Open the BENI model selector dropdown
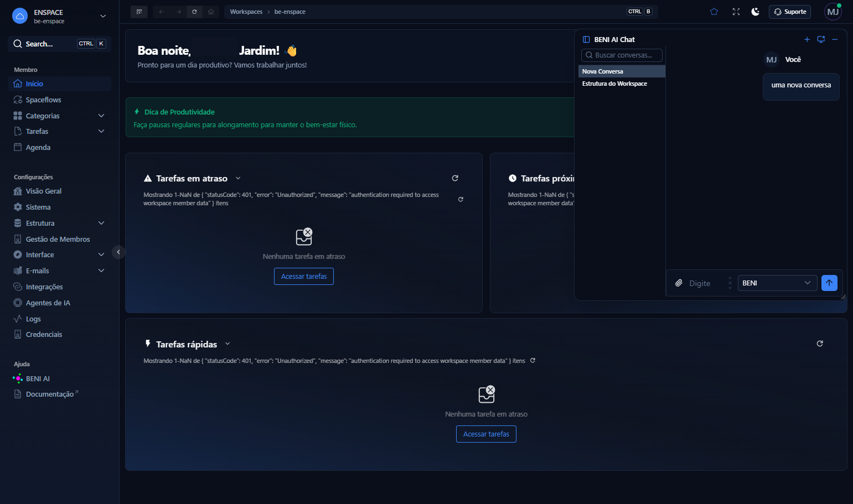853x504 pixels. (777, 283)
